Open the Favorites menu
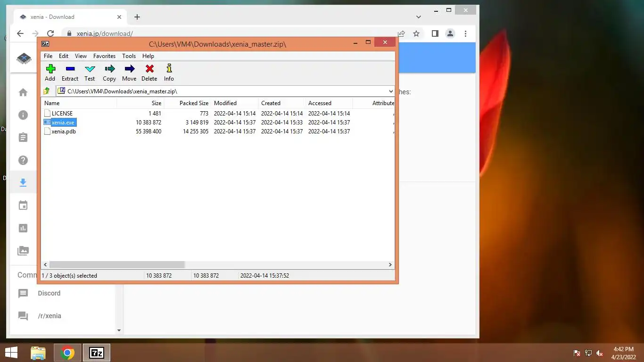644x362 pixels. click(104, 56)
